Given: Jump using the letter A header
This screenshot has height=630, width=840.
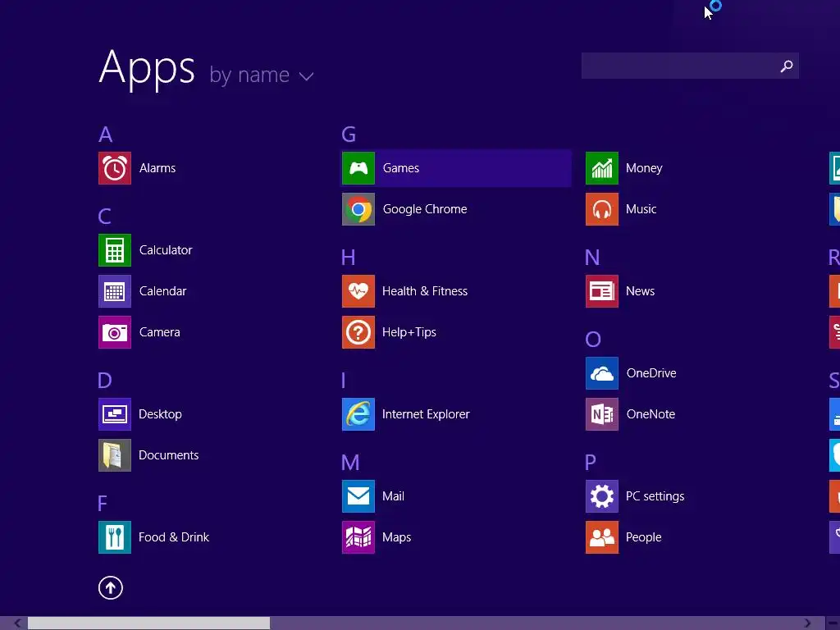Looking at the screenshot, I should click(106, 135).
